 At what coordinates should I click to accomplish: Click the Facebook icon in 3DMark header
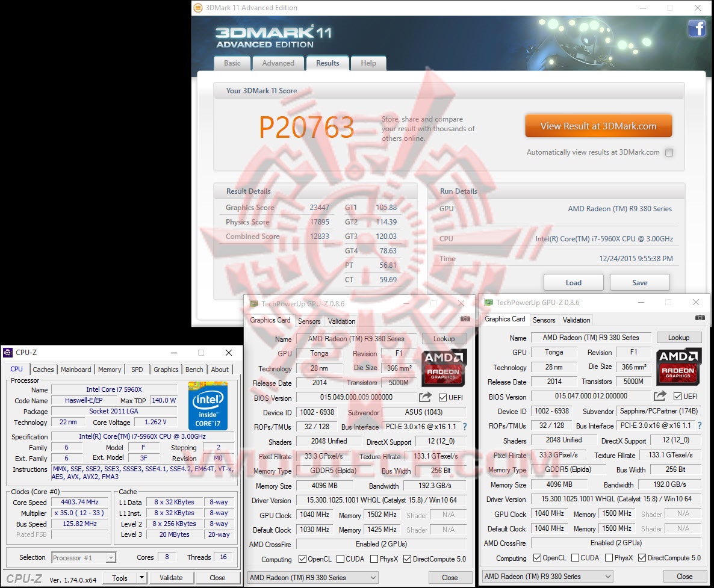click(697, 28)
